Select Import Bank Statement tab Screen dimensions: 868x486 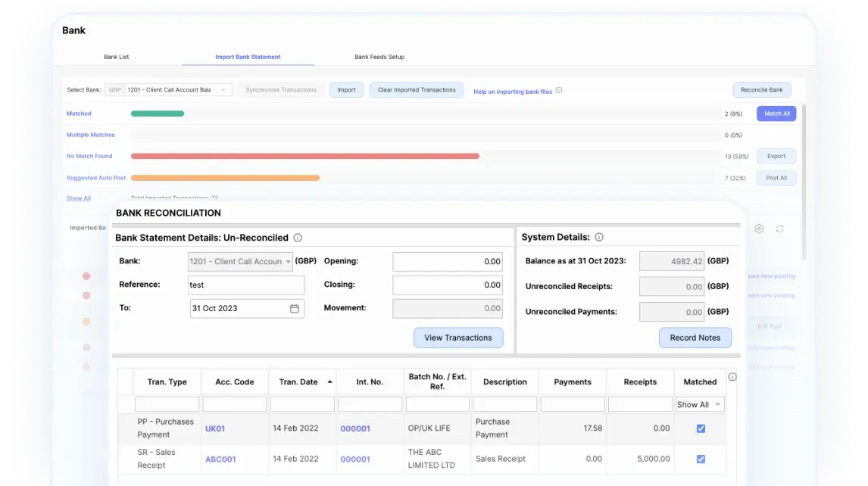(x=248, y=57)
